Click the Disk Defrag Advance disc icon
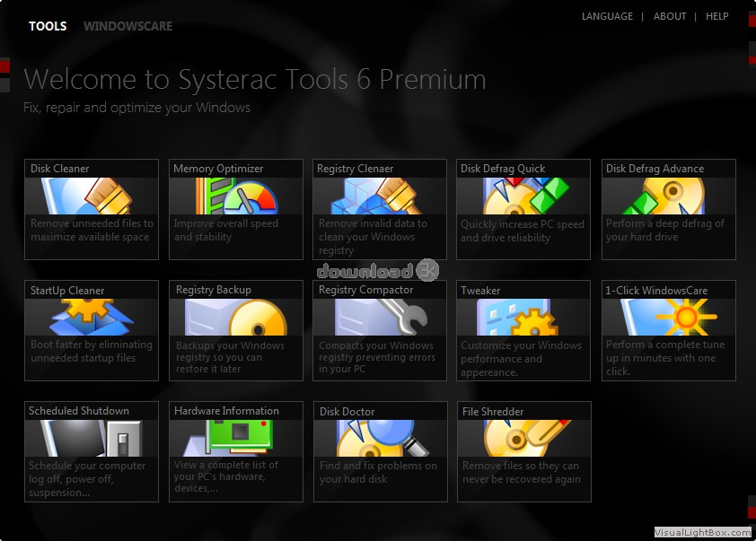The height and width of the screenshot is (541, 756). [664, 196]
